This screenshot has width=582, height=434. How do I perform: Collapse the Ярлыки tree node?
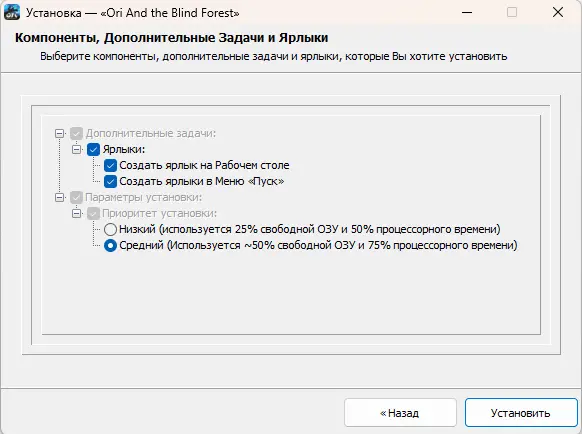click(x=76, y=150)
